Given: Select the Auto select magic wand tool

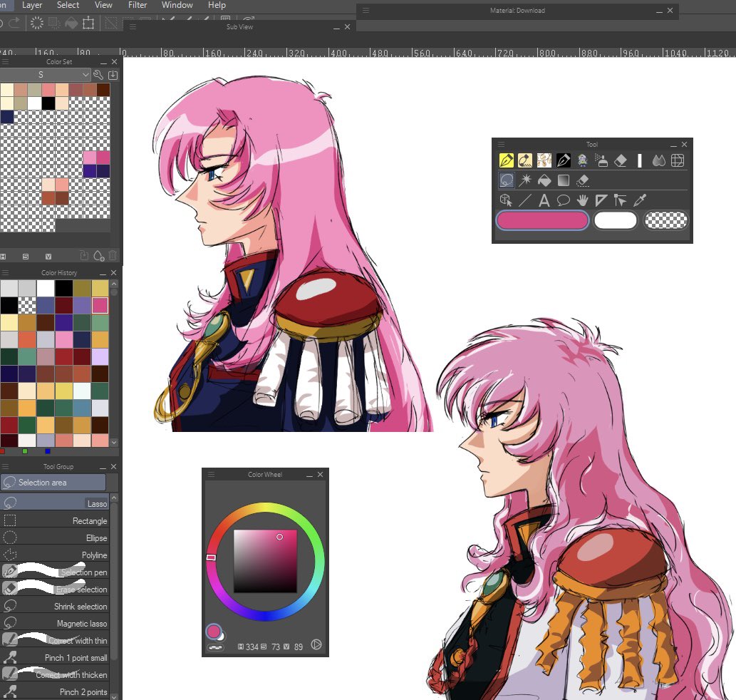Looking at the screenshot, I should tap(525, 180).
